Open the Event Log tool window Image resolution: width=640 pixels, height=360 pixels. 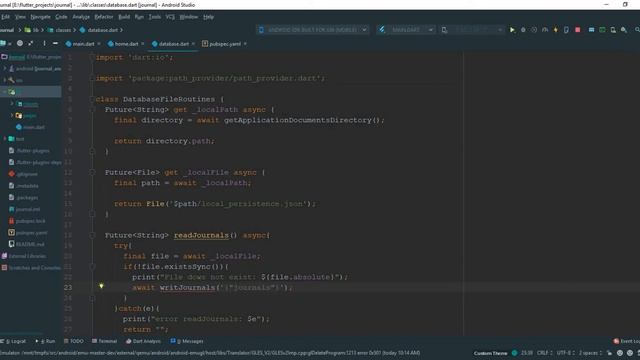click(x=627, y=341)
